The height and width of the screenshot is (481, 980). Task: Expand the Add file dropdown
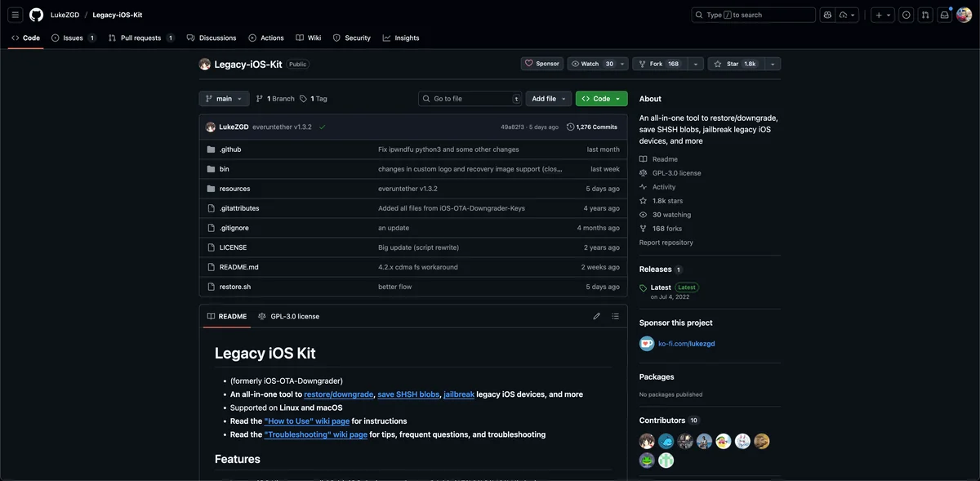click(549, 99)
